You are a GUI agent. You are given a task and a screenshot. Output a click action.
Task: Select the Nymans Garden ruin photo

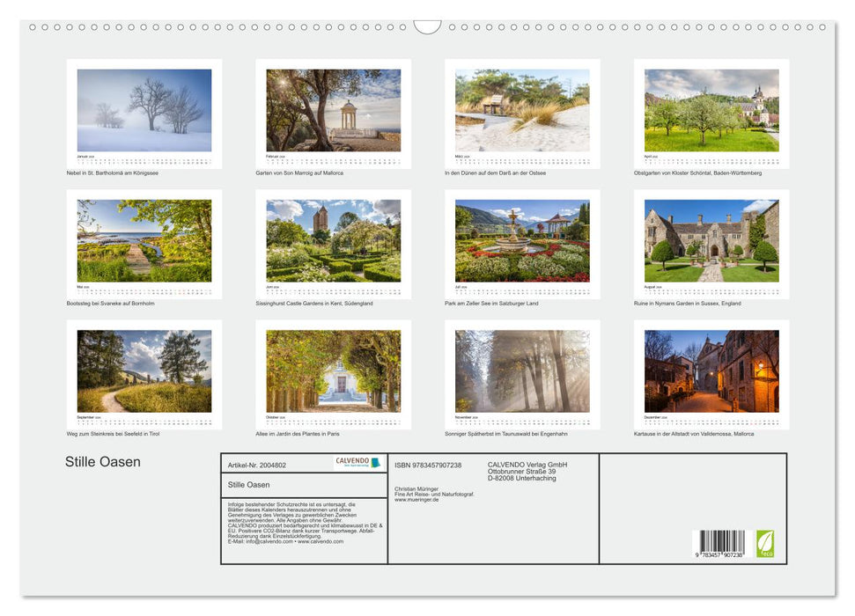pyautogui.click(x=711, y=239)
